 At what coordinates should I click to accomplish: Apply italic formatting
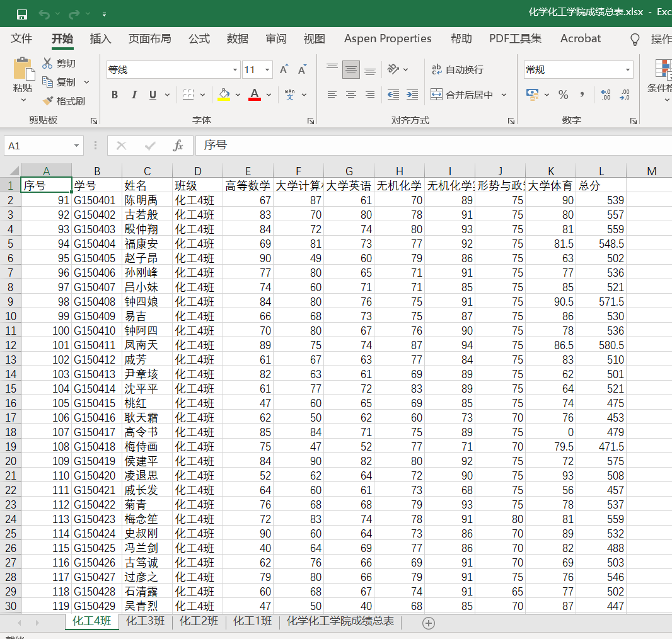(134, 94)
